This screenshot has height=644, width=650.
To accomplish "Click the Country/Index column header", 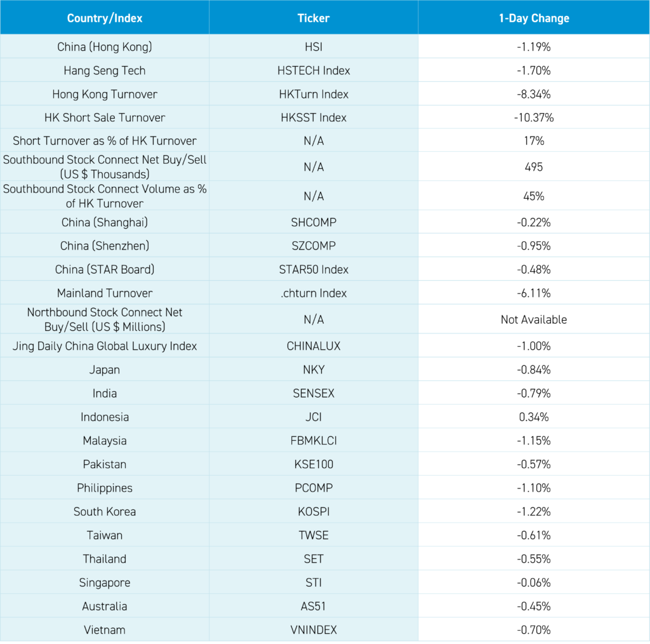I will 105,18.
